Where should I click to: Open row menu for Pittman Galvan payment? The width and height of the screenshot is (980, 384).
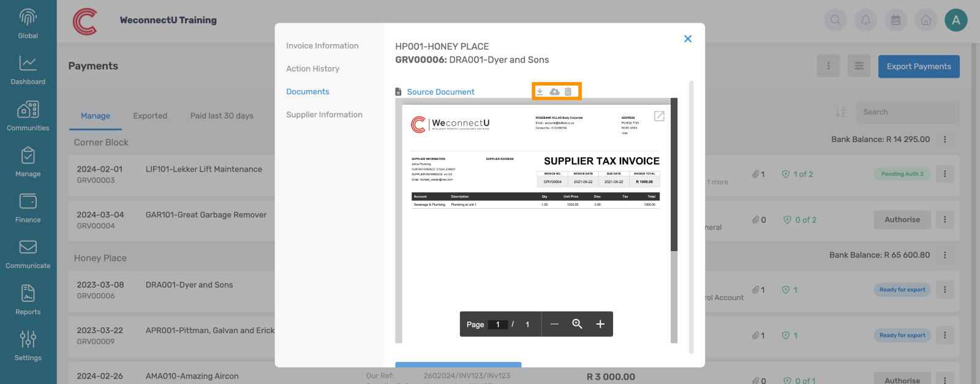pyautogui.click(x=945, y=336)
